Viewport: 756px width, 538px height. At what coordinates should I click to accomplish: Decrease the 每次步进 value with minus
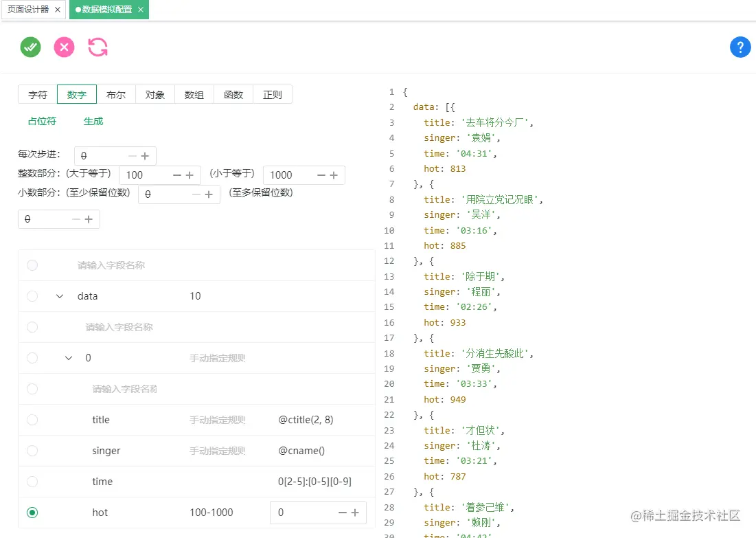(x=133, y=156)
